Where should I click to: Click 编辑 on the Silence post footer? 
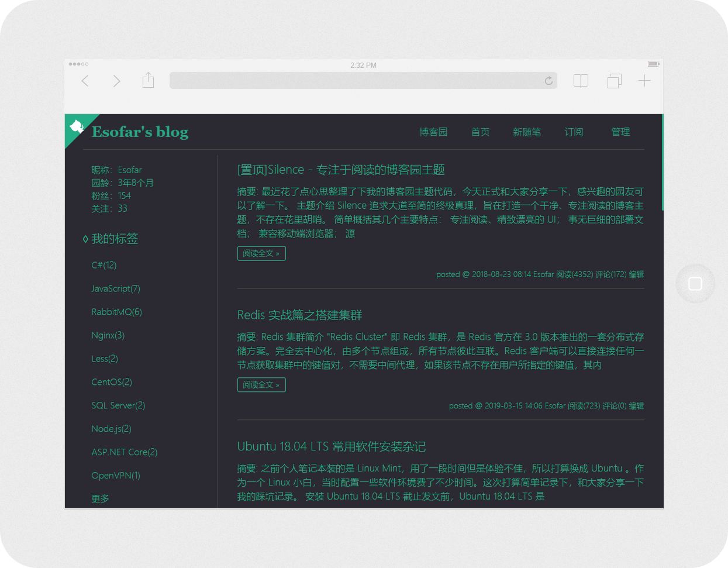(x=636, y=274)
